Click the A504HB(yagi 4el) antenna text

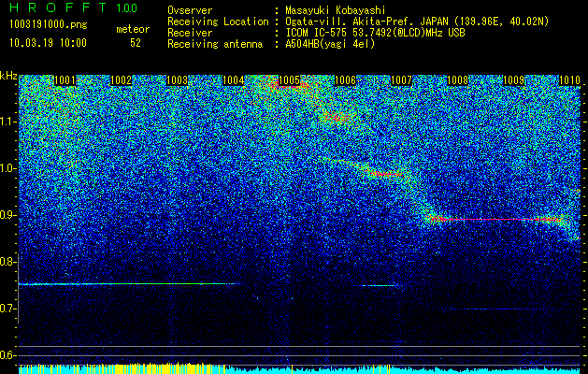pos(330,44)
